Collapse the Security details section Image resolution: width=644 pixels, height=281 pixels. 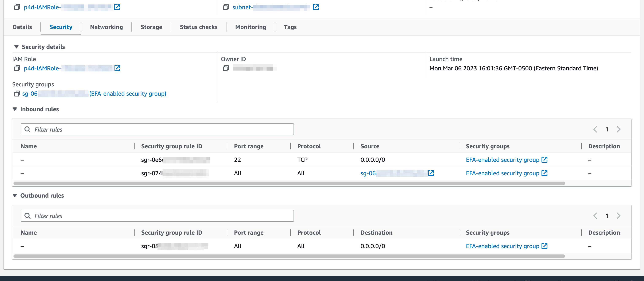click(16, 47)
